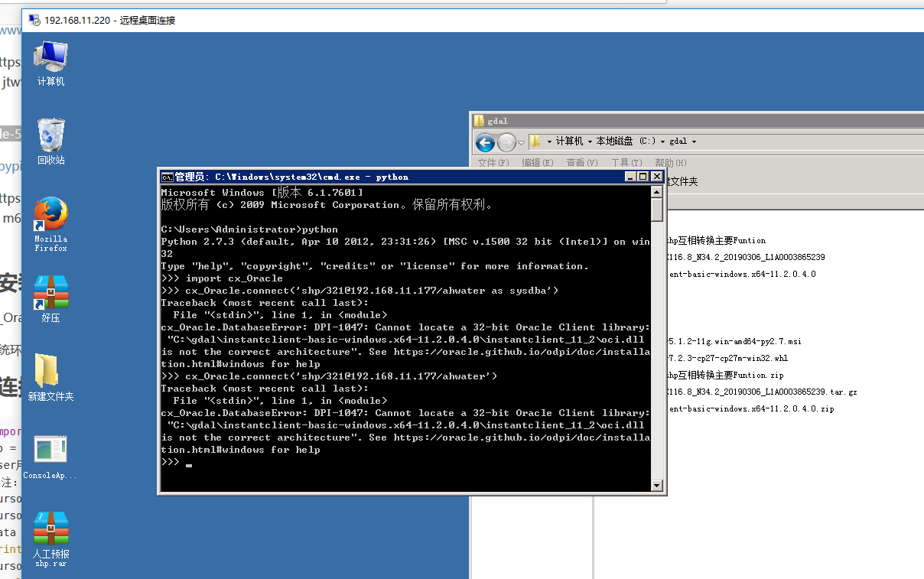Viewport: 924px width, 579px height.
Task: Open the 工具(T) menu
Action: (626, 163)
